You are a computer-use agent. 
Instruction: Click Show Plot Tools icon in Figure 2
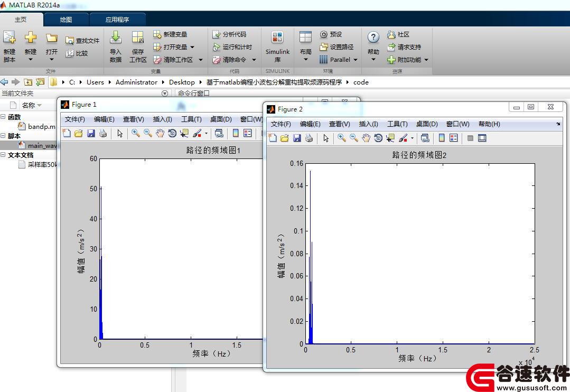(x=482, y=138)
